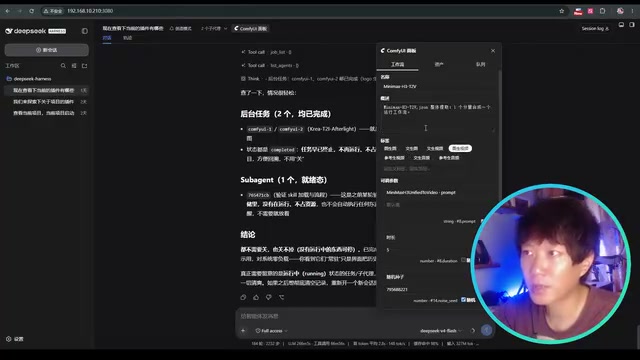
Task: Click the mode toggle with bell-like icon in header
Action: tap(180, 29)
